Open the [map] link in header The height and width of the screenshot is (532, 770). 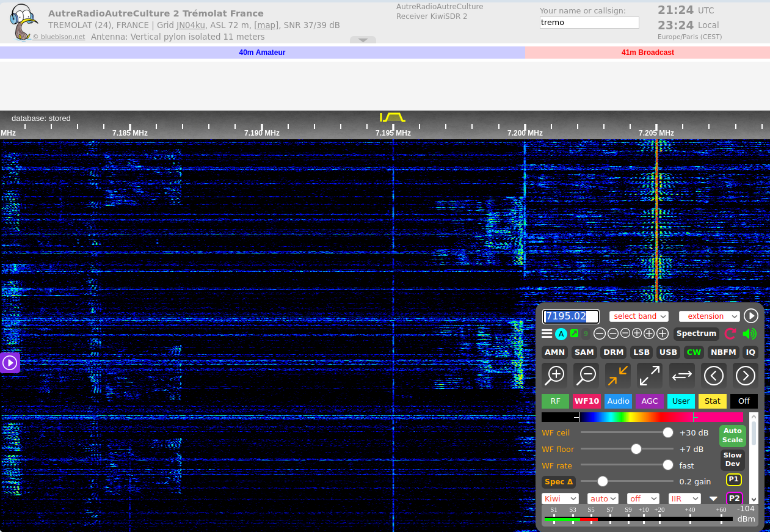point(266,25)
